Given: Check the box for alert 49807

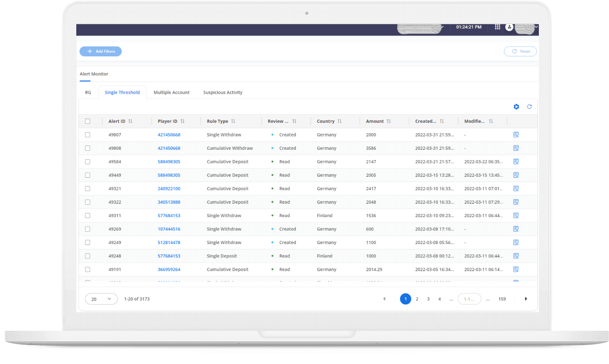Looking at the screenshot, I should (88, 135).
